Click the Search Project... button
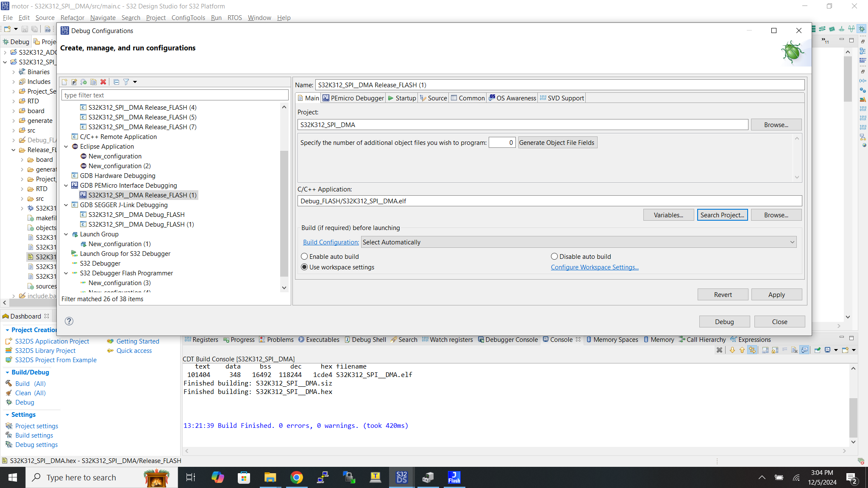868x488 pixels. pos(722,215)
